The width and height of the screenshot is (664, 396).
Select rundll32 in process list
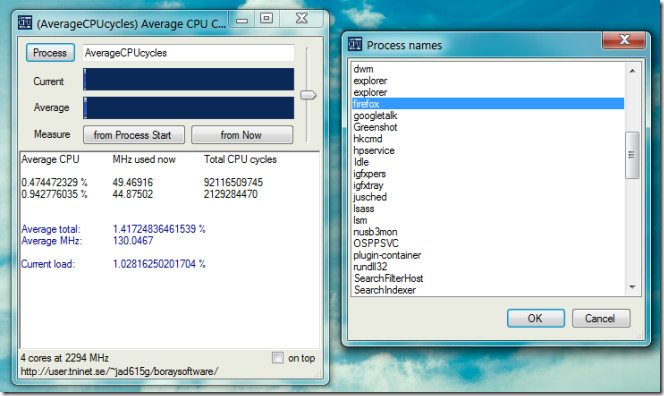(x=488, y=267)
